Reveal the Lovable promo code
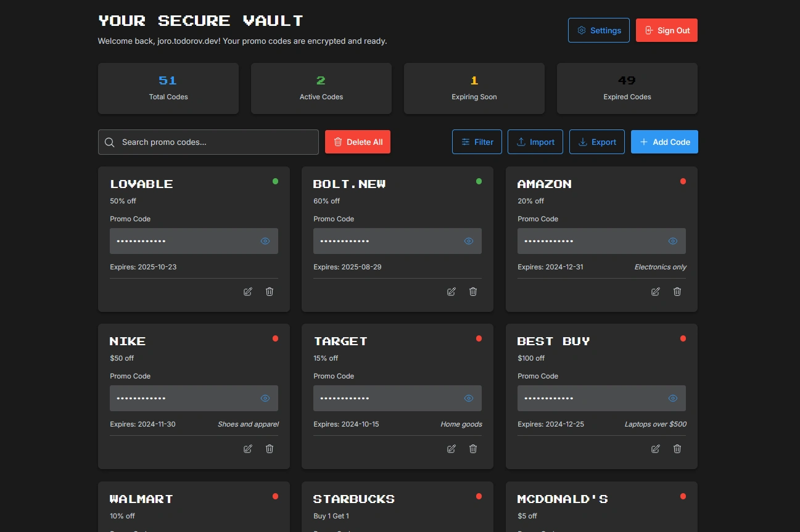This screenshot has height=532, width=800. (x=265, y=241)
